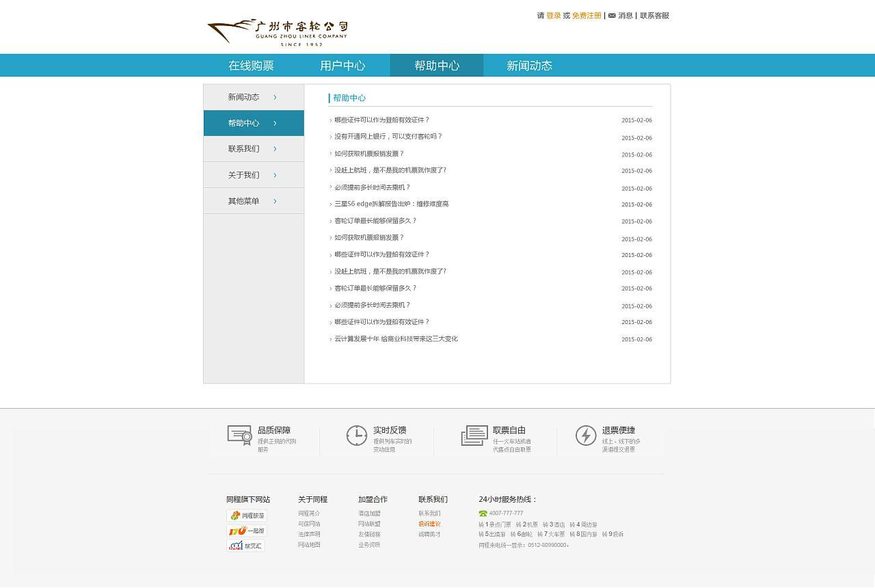Click the envelope icon beside 消息
This screenshot has width=875, height=588.
[x=612, y=16]
